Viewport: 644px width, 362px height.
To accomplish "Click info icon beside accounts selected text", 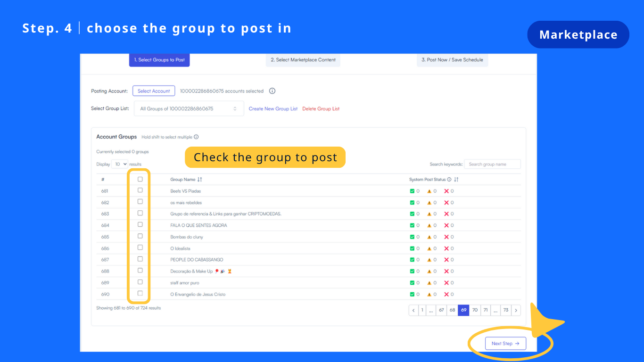I will click(272, 91).
